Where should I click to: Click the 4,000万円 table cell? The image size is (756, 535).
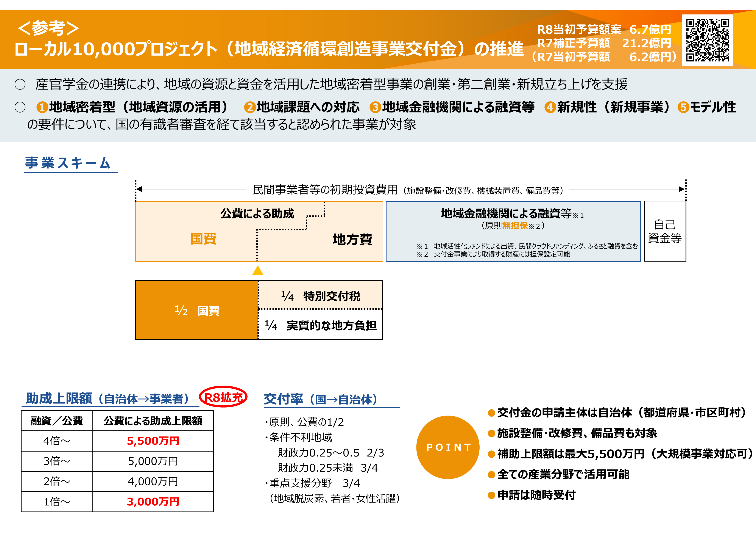coord(153,481)
